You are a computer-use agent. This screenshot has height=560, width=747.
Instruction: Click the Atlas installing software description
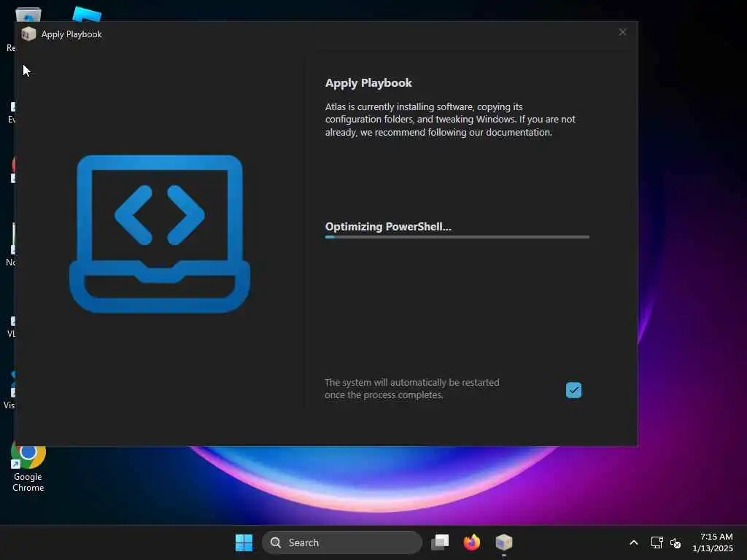click(450, 120)
